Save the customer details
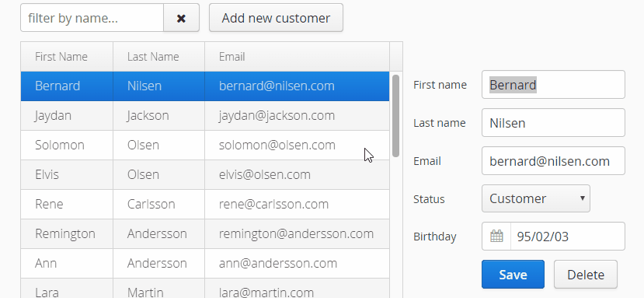This screenshot has width=644, height=298. [513, 275]
